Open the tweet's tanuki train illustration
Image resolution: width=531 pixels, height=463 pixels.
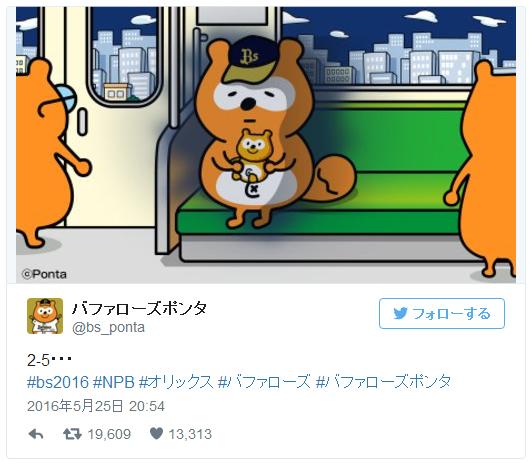point(266,145)
